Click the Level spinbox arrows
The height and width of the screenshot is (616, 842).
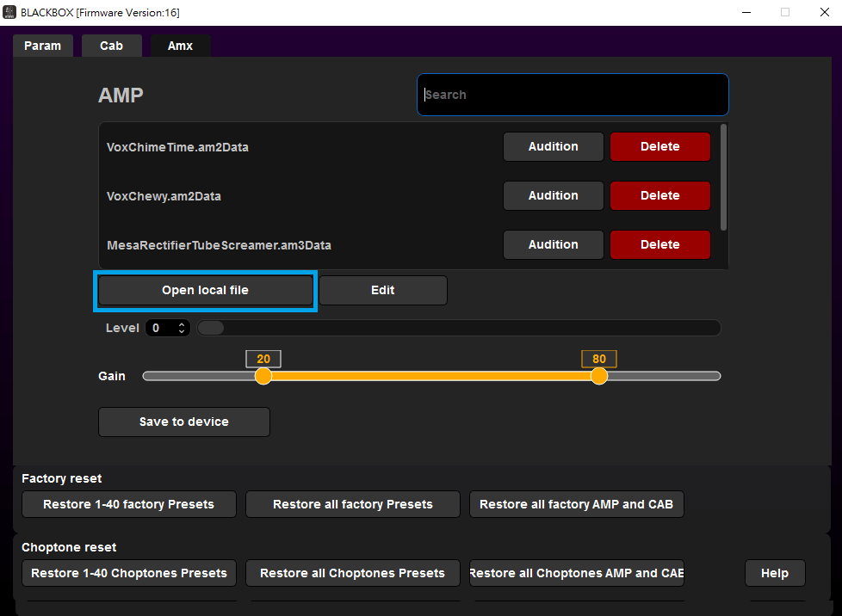182,328
